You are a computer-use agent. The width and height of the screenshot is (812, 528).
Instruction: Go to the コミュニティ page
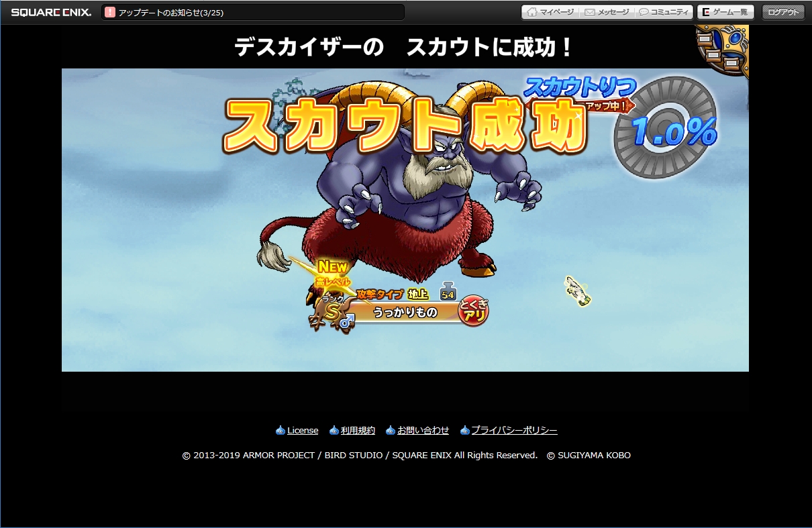pos(664,12)
